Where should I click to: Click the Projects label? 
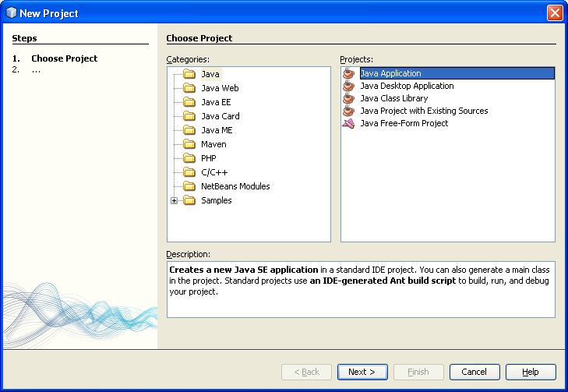(356, 59)
